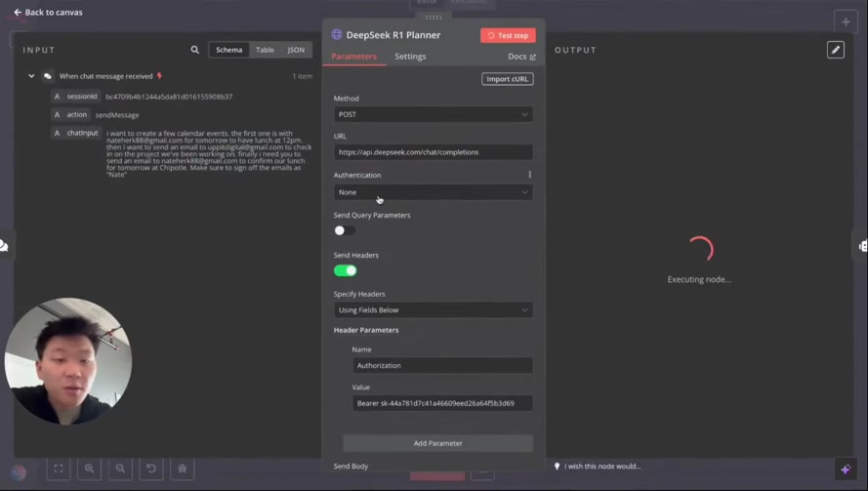868x491 pixels.
Task: Switch input view to Table
Action: 265,50
